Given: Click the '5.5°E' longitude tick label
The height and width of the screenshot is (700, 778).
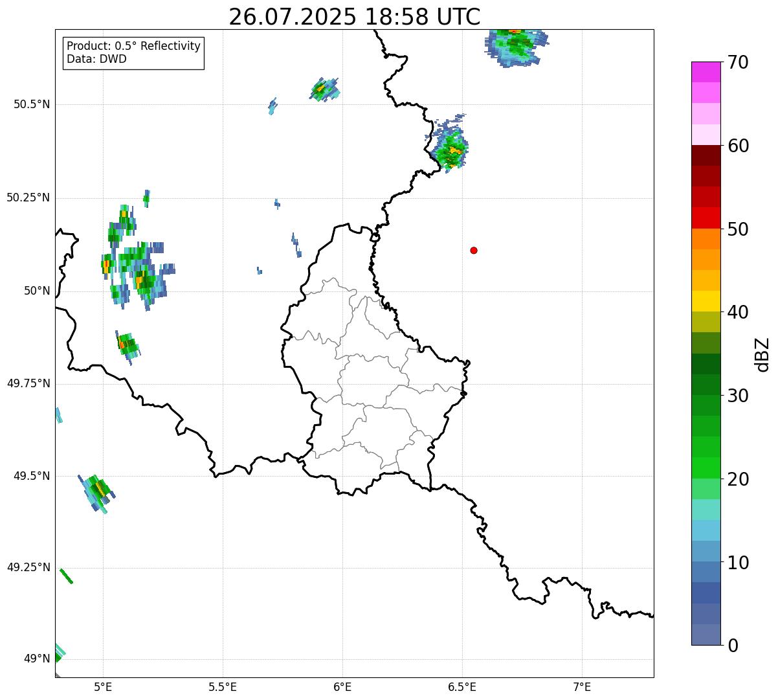Looking at the screenshot, I should pos(223,686).
